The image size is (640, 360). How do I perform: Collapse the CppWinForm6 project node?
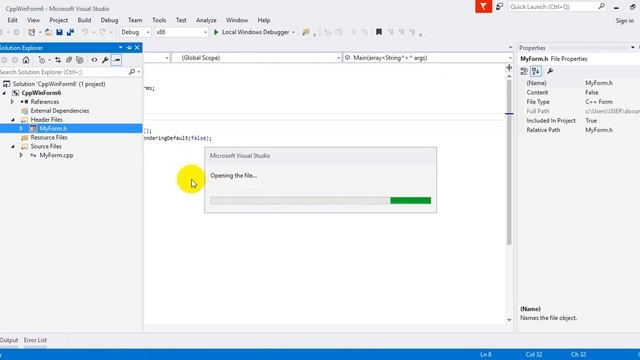point(5,93)
